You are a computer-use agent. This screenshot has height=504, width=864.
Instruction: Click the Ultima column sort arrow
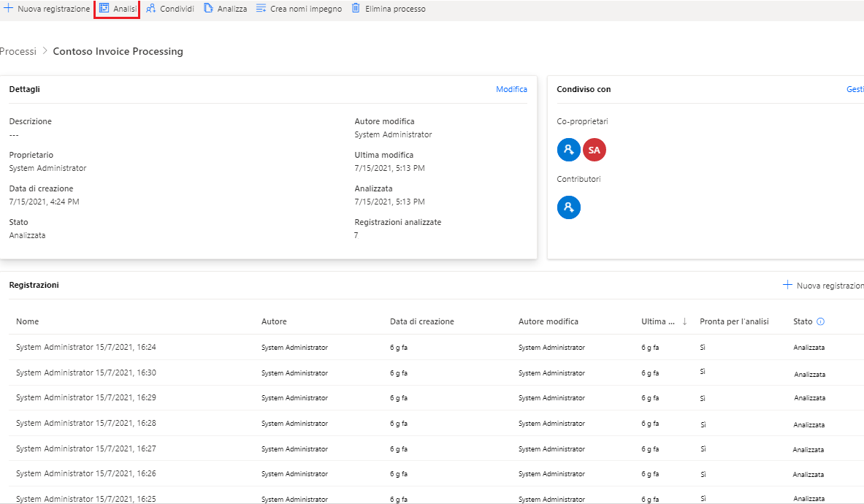[684, 321]
